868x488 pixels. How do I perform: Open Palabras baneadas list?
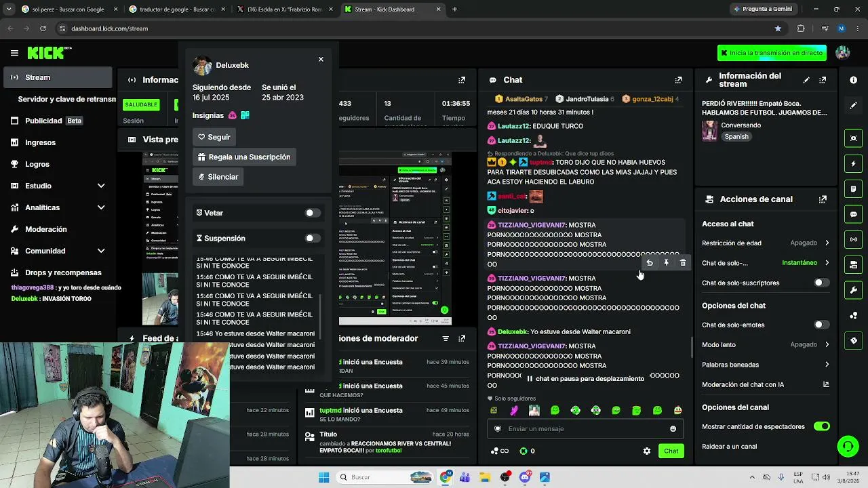click(x=766, y=365)
